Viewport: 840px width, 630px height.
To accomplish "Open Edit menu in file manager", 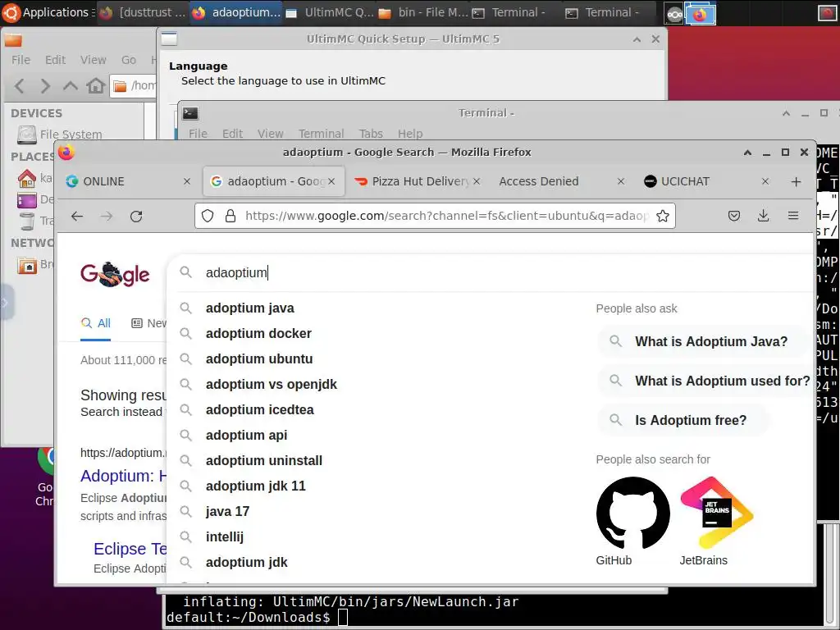I will [x=55, y=60].
